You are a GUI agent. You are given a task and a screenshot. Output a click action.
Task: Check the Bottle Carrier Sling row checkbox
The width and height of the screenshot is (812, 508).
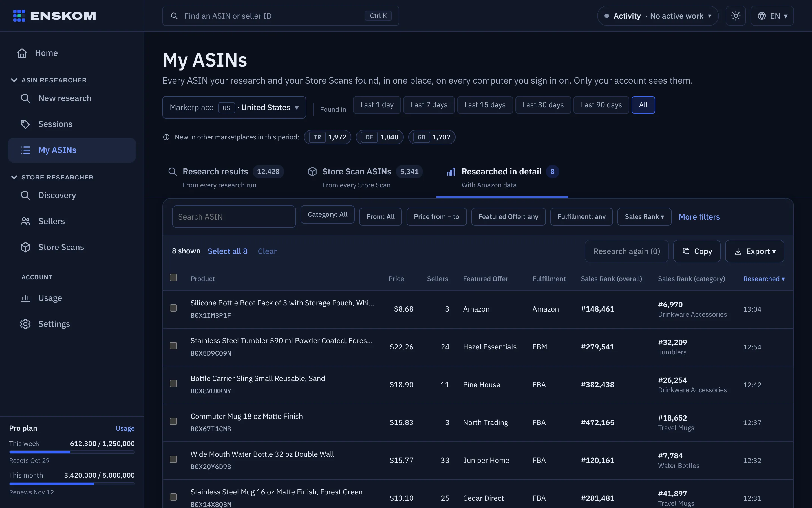pos(173,384)
